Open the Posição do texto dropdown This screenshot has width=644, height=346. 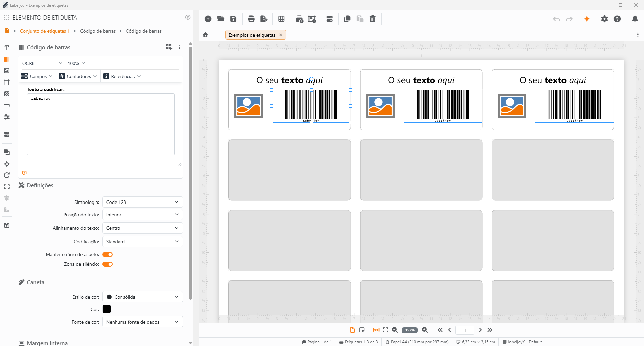143,215
